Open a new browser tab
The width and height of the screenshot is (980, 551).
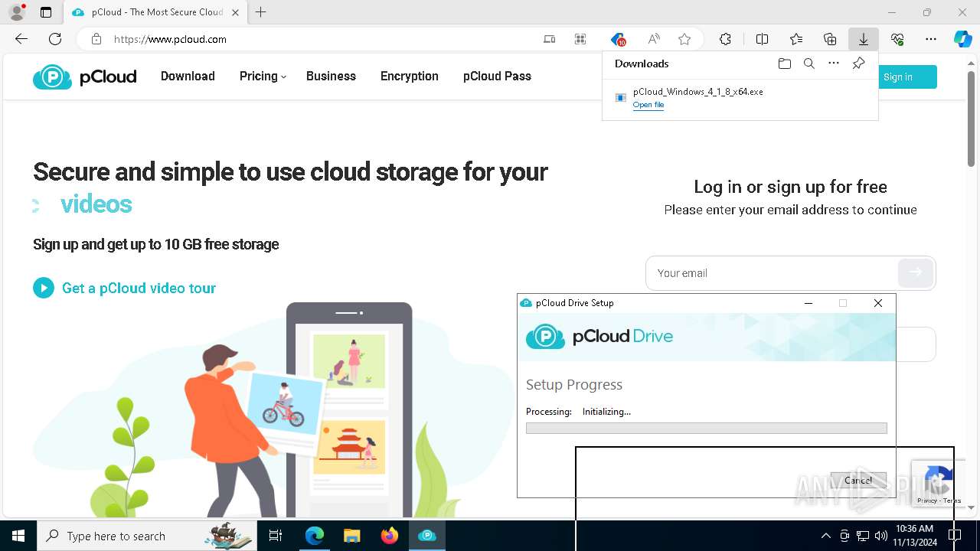point(261,12)
